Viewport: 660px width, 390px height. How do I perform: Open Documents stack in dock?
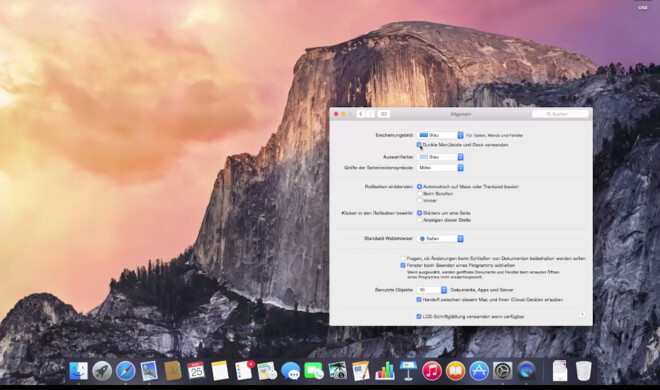[x=560, y=371]
